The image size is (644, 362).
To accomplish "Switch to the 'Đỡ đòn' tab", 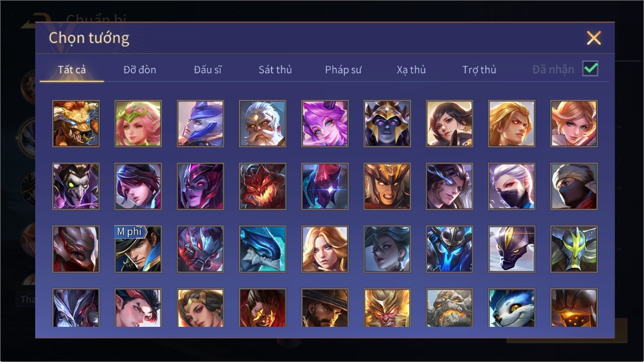I will point(140,70).
